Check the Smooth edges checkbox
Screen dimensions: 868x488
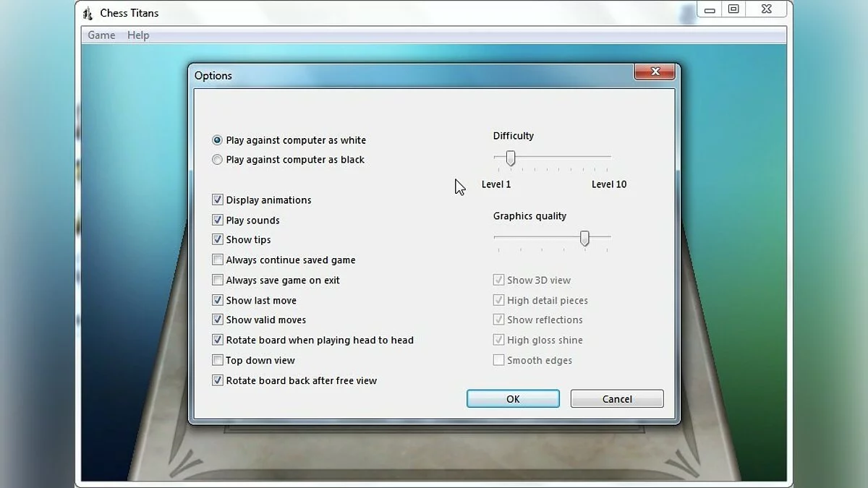coord(498,360)
